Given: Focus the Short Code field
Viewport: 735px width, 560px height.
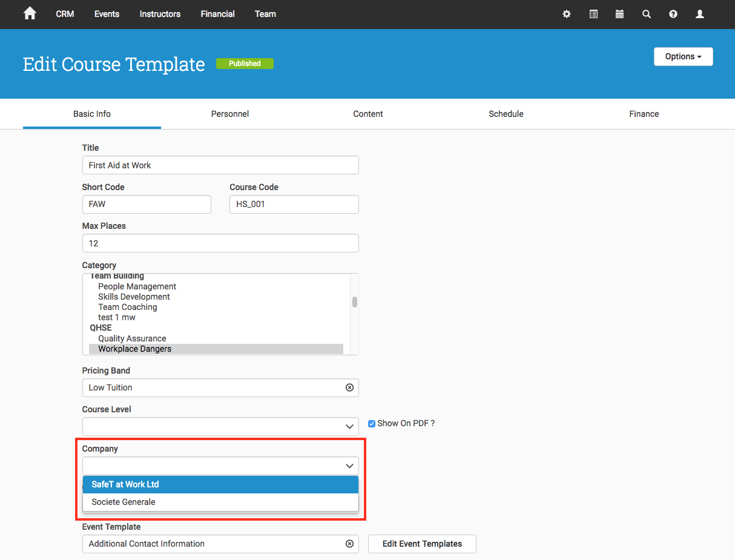Looking at the screenshot, I should point(147,204).
